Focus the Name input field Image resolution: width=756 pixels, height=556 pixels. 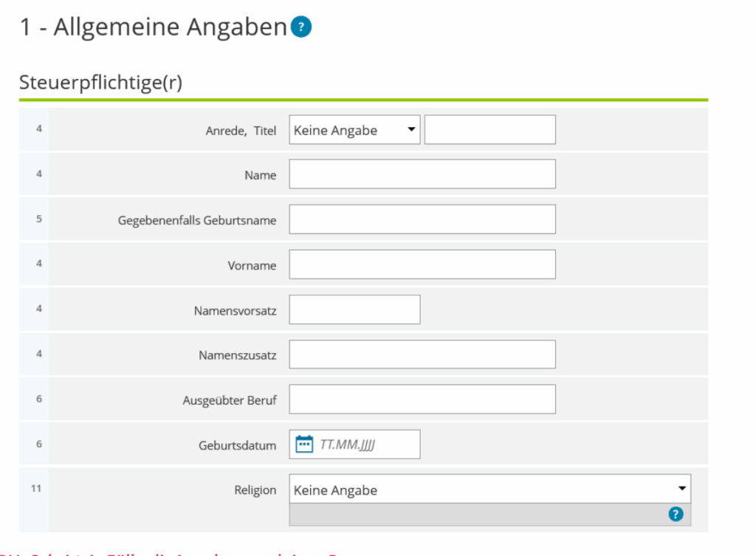(x=422, y=175)
